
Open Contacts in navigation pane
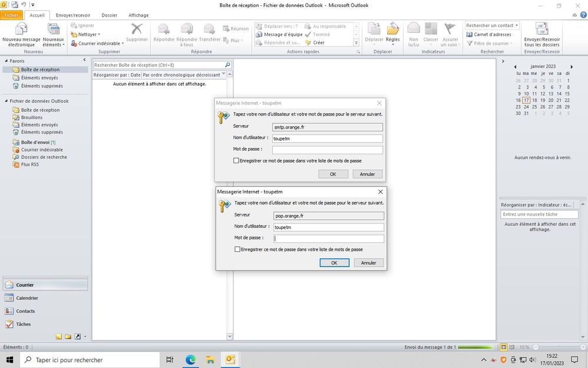point(25,311)
